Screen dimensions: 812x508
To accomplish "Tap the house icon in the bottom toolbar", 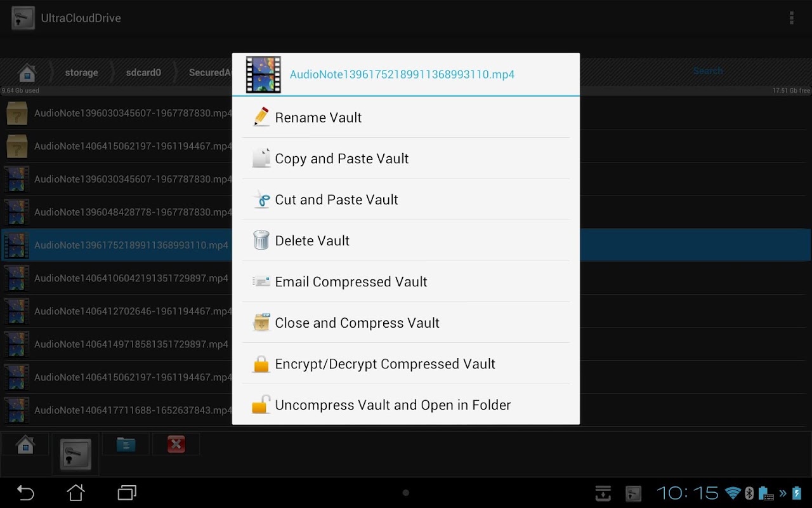I will pos(25,444).
